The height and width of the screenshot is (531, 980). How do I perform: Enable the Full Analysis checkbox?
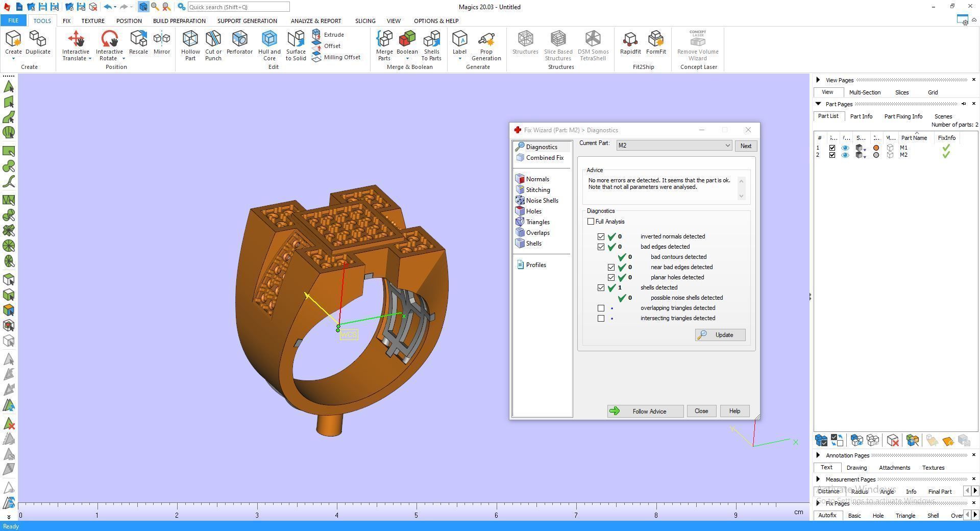pyautogui.click(x=591, y=222)
